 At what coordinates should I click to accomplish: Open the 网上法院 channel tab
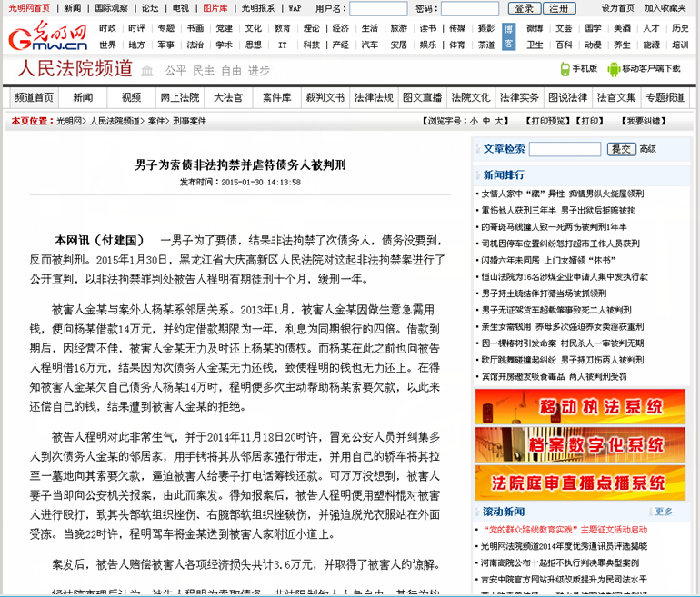click(180, 97)
